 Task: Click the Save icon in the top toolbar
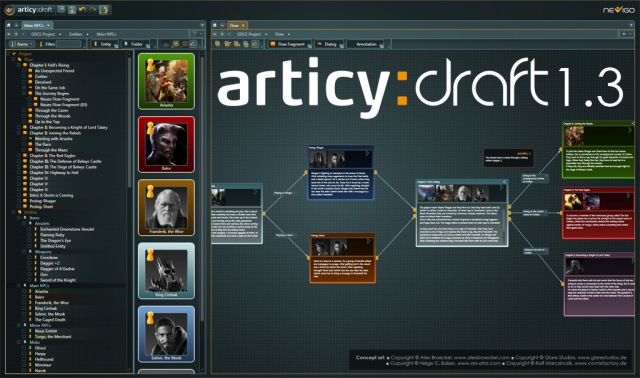coord(72,9)
